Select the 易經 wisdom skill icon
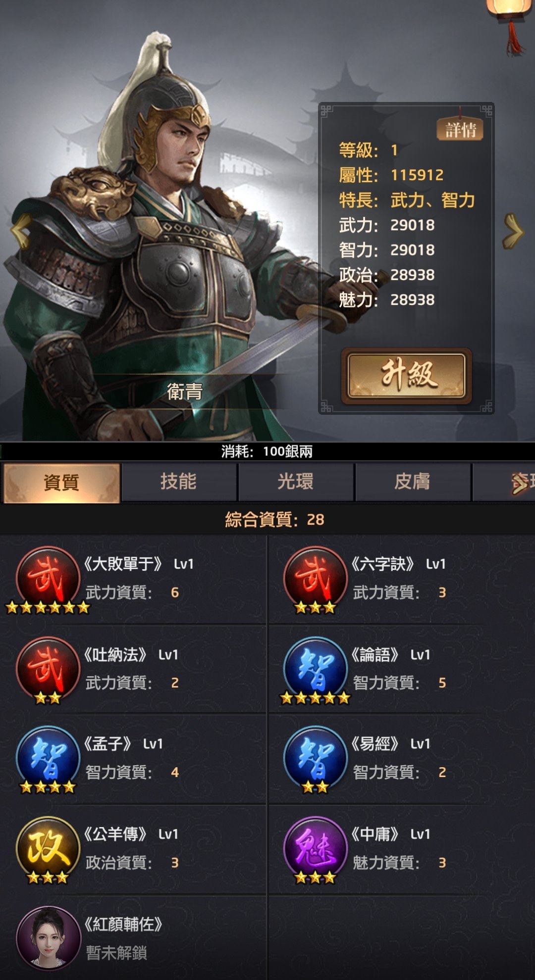Image resolution: width=535 pixels, height=980 pixels. [x=316, y=758]
